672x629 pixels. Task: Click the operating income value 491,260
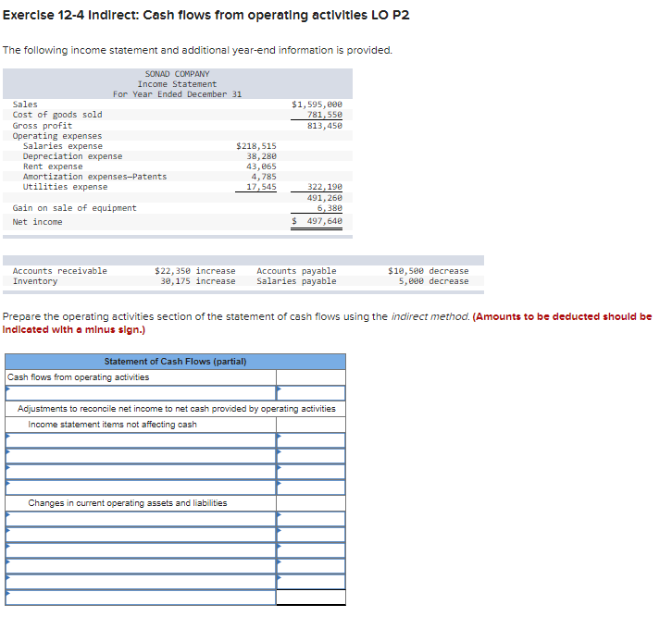324,197
